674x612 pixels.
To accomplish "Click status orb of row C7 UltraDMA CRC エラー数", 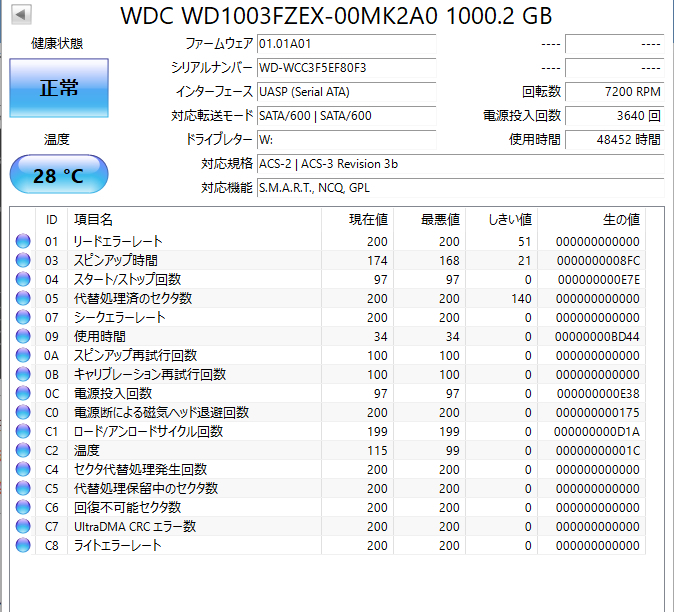I will (23, 526).
